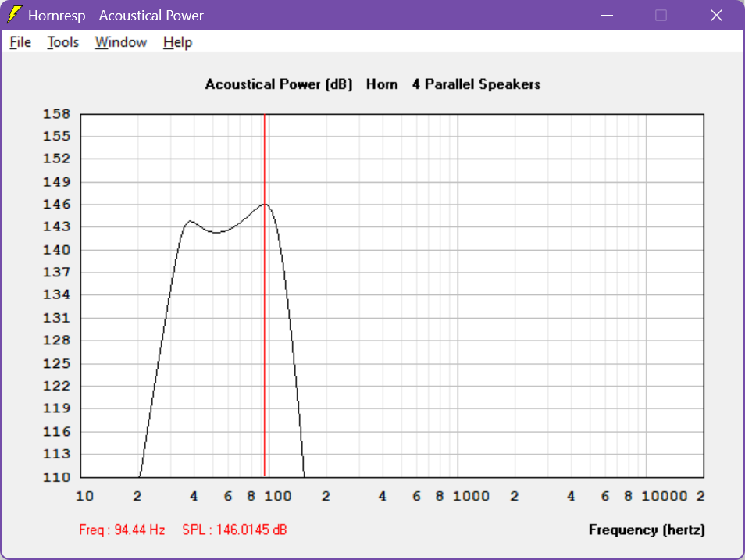The height and width of the screenshot is (560, 745).
Task: Open the File menu
Action: [x=20, y=42]
